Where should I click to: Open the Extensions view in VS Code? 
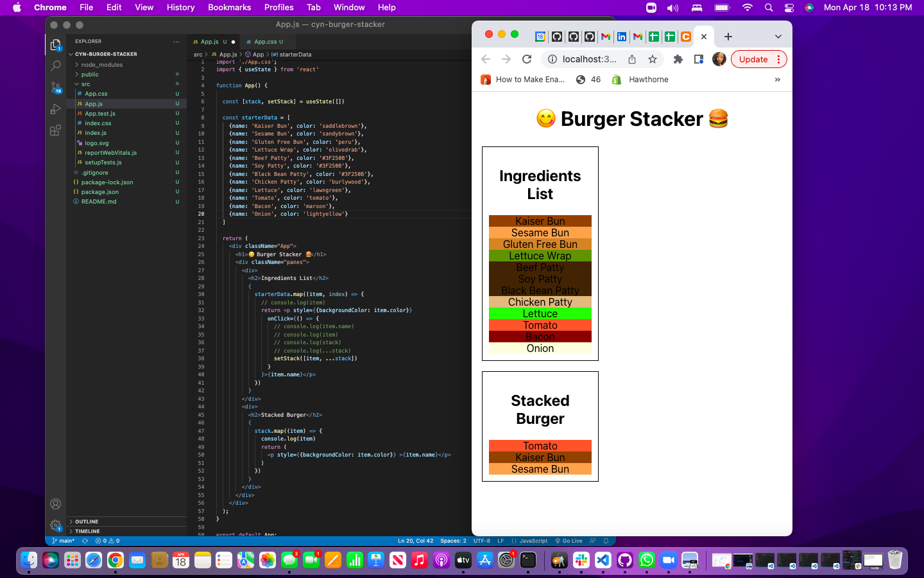(55, 130)
